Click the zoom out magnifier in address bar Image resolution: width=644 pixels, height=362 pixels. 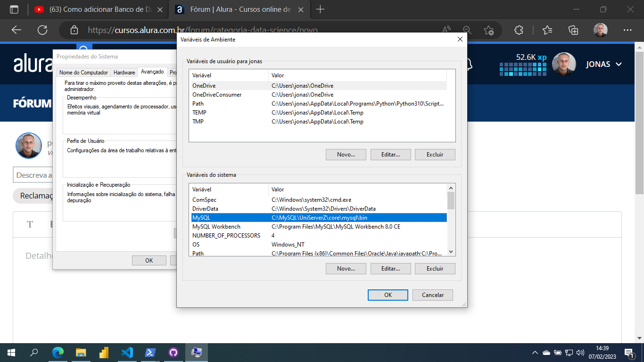point(467,30)
